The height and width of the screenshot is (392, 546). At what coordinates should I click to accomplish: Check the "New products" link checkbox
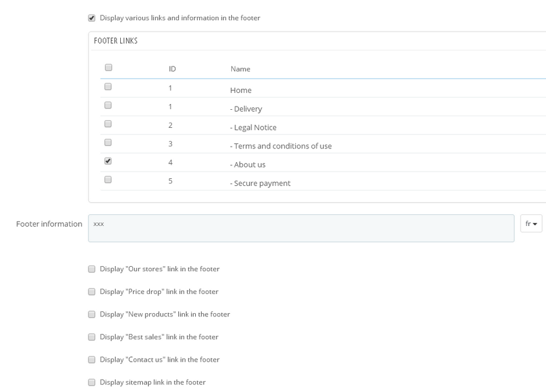92,314
